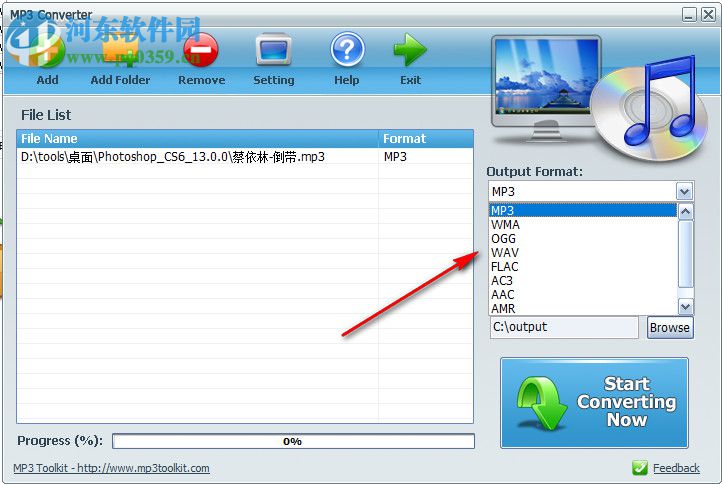Select WMA in the format list
722x484 pixels.
[582, 225]
